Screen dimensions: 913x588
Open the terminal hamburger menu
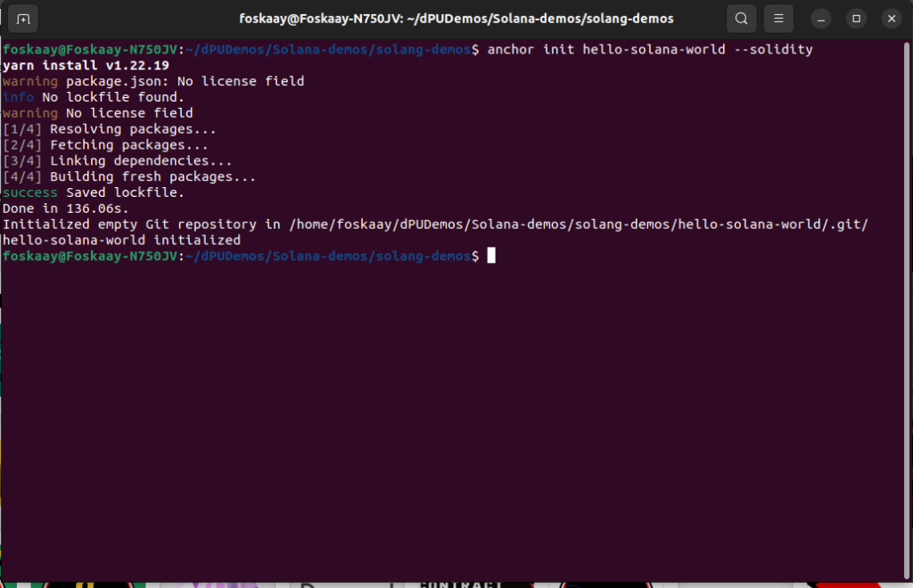[x=778, y=19]
